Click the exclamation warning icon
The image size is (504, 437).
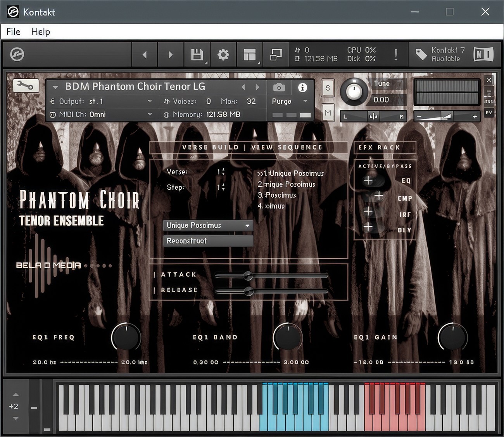396,55
